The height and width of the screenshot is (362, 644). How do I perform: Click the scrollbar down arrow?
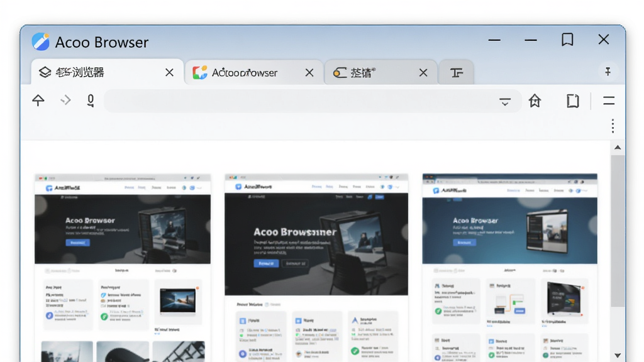618,355
